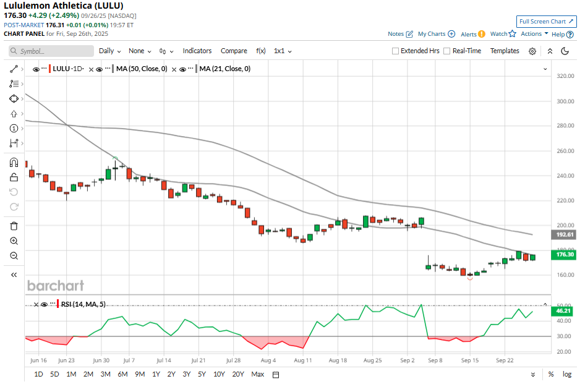
Task: Select the 6M time range
Action: click(122, 375)
